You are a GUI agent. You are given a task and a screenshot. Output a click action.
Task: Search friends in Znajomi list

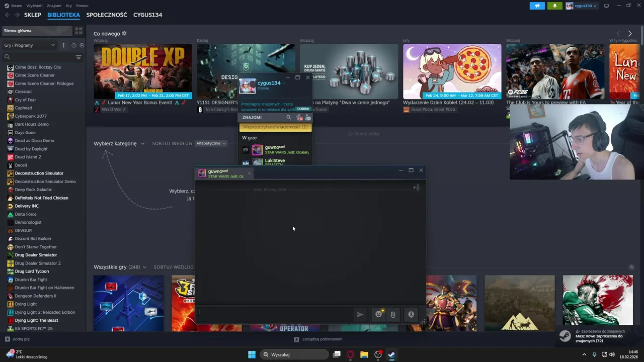[289, 117]
